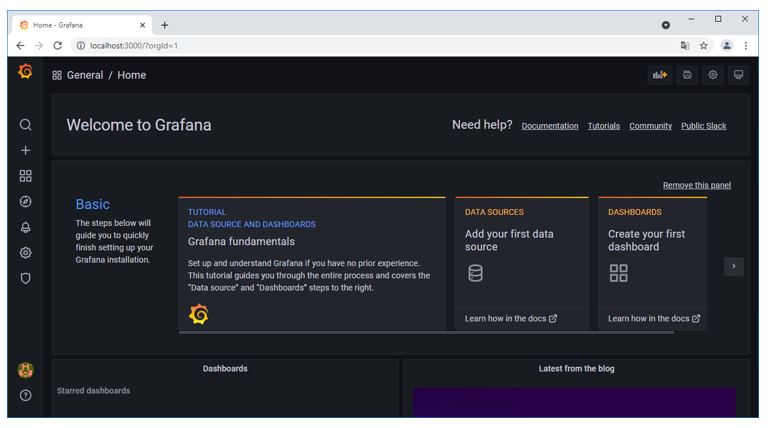The width and height of the screenshot is (770, 428).
Task: Click Learn how in docs under Data Sources
Action: [511, 319]
